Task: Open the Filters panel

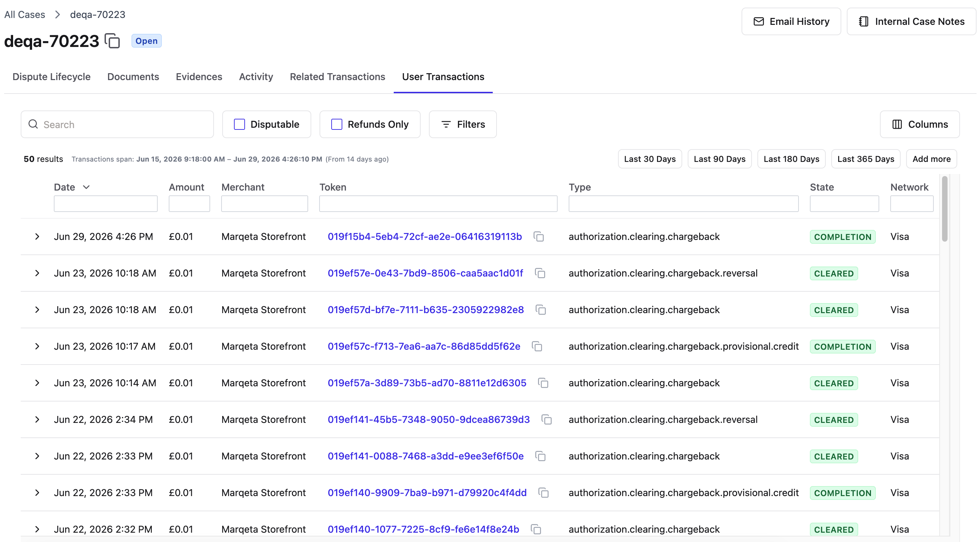Action: [463, 124]
